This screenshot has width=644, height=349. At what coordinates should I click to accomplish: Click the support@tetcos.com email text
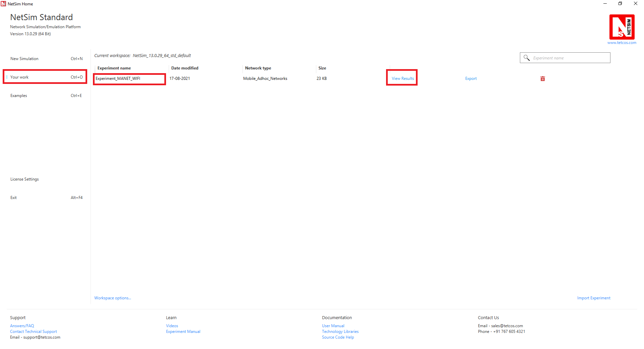42,337
